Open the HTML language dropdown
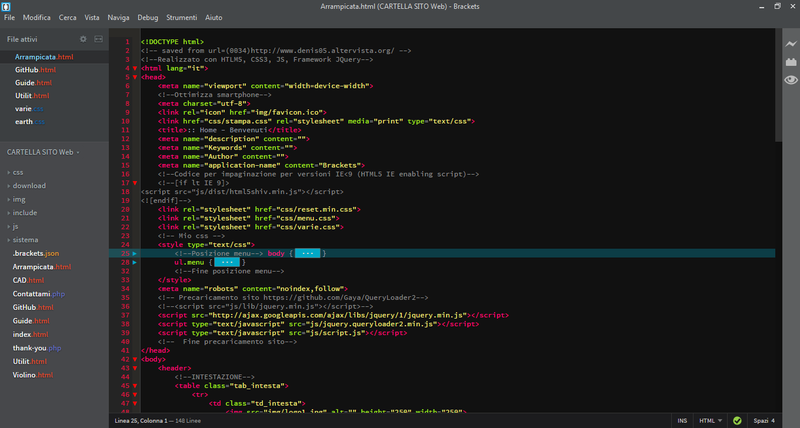 click(711, 421)
